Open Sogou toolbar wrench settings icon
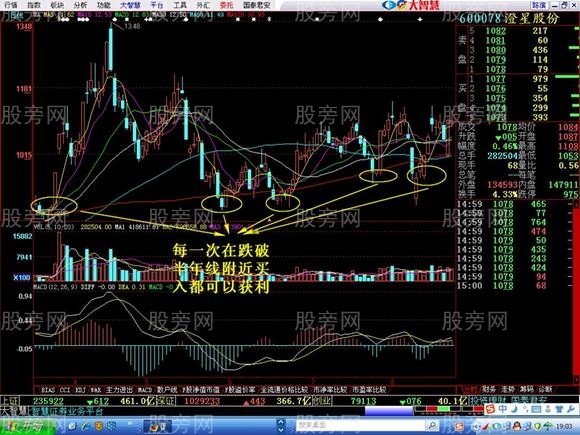580x435 pixels. pyautogui.click(x=571, y=409)
